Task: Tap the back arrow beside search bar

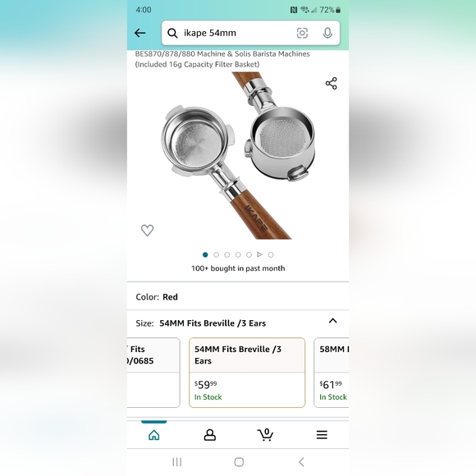Action: [x=140, y=33]
